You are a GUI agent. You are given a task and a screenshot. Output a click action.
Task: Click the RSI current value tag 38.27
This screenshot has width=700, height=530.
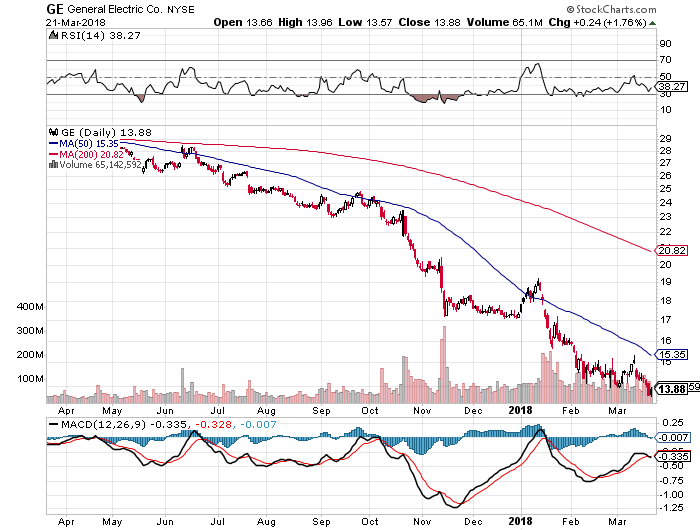coord(671,86)
